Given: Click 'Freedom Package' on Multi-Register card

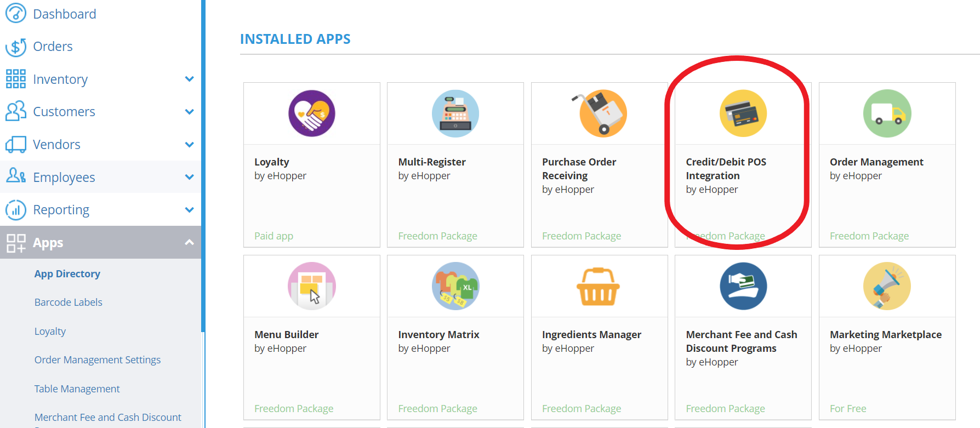Looking at the screenshot, I should (x=438, y=236).
